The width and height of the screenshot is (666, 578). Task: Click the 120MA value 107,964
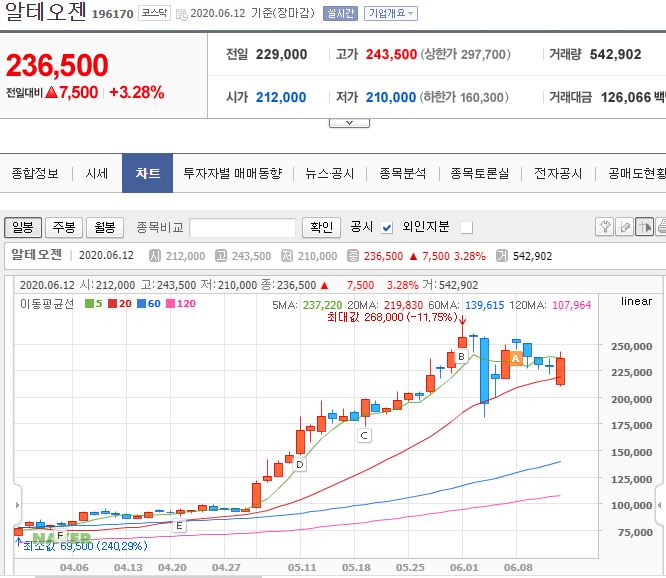tap(571, 305)
